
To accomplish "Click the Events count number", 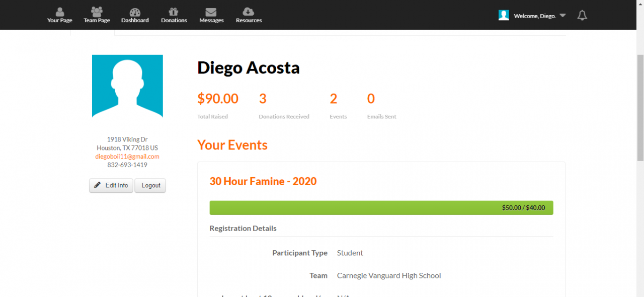I will tap(333, 99).
